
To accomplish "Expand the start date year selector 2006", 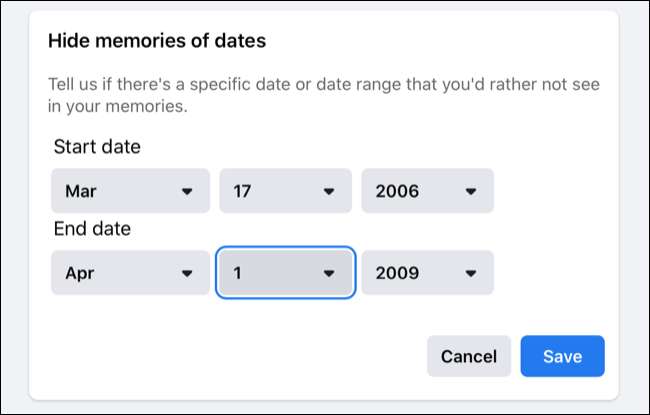I will click(x=427, y=191).
